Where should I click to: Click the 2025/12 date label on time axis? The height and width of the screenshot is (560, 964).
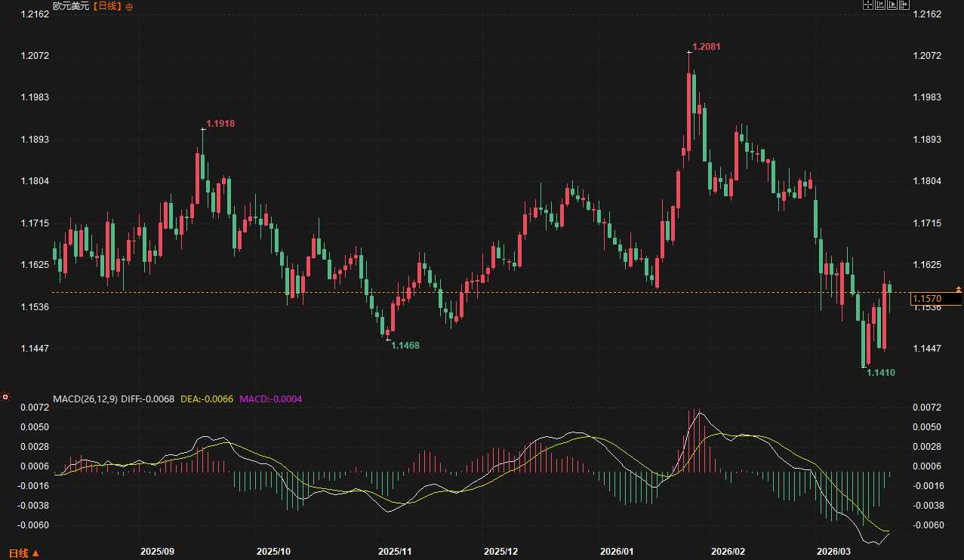(501, 552)
